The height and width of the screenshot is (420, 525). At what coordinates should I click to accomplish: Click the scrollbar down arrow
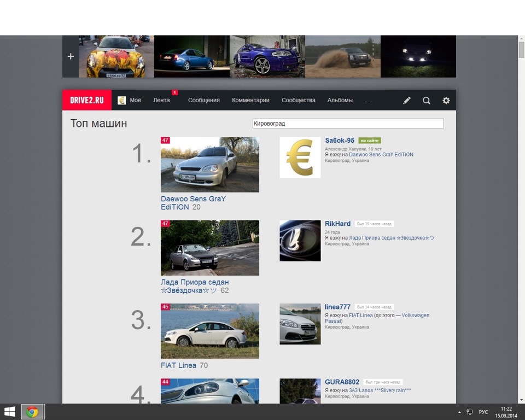(x=521, y=400)
